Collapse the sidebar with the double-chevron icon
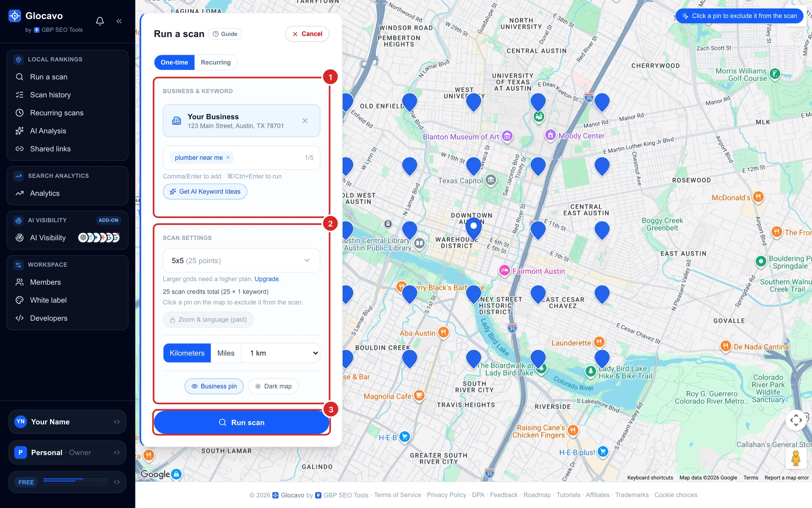812x508 pixels. [x=119, y=21]
